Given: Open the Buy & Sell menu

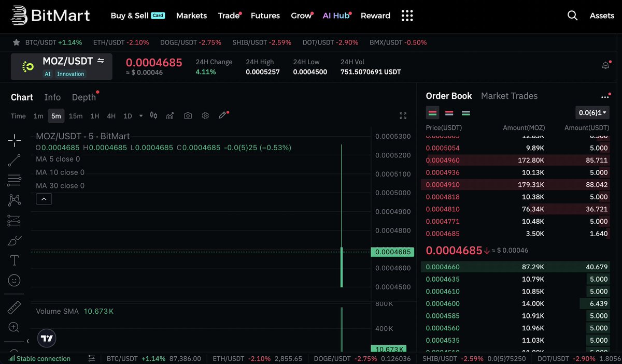Looking at the screenshot, I should click(x=138, y=16).
